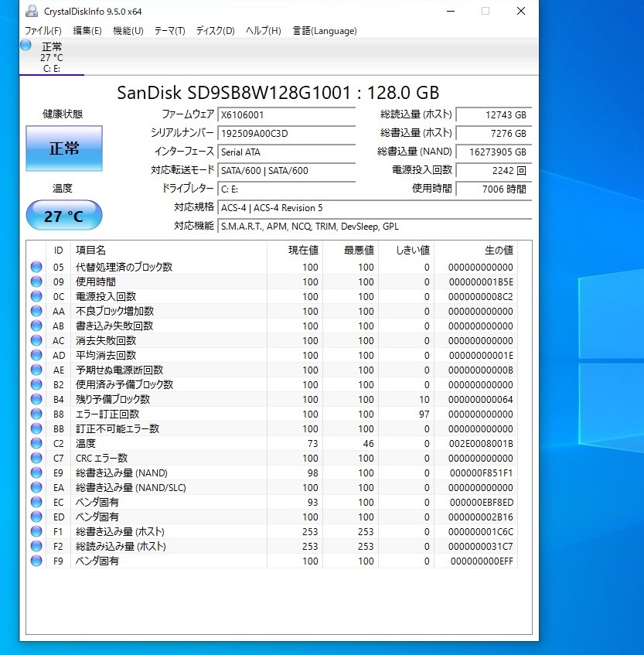Image resolution: width=644 pixels, height=655 pixels.
Task: Open the テーマ(T) menu
Action: (169, 31)
